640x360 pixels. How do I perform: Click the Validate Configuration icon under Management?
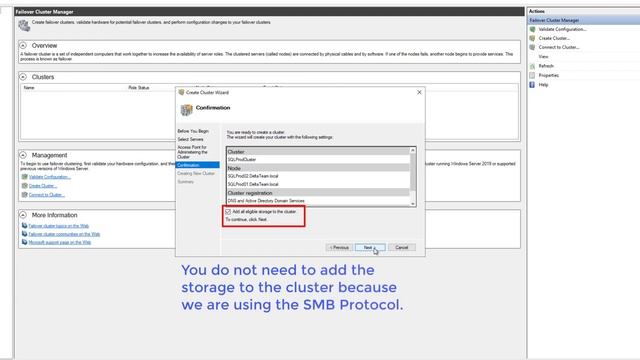(24, 177)
